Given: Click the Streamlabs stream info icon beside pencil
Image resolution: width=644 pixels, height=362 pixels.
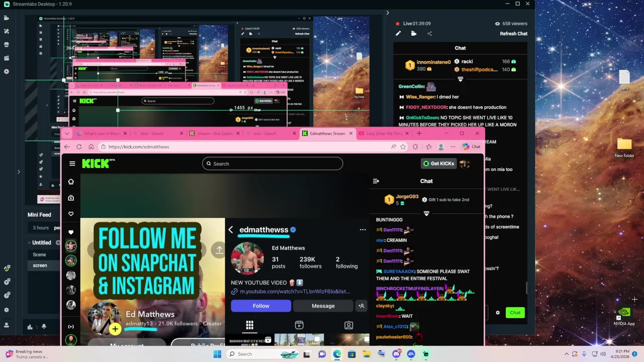Looking at the screenshot, I should point(414,34).
